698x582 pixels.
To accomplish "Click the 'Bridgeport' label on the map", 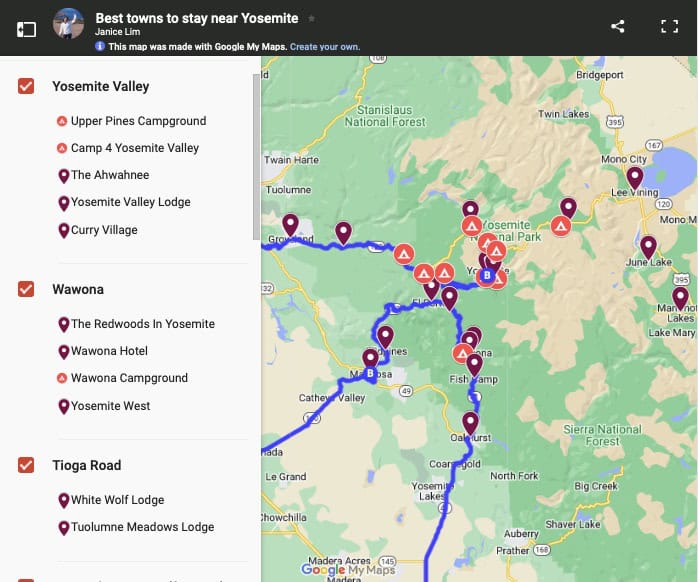I will (599, 75).
